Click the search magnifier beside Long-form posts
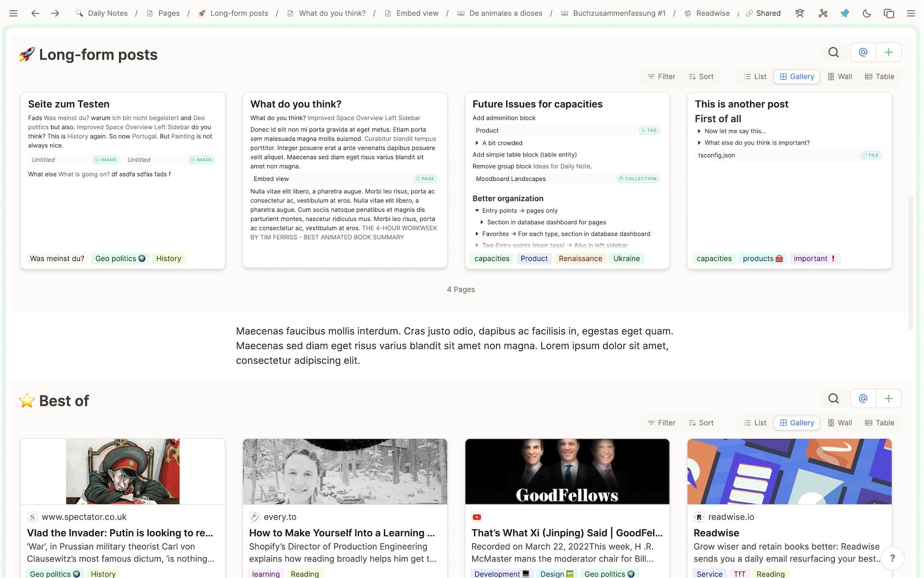The height and width of the screenshot is (578, 924). pos(833,52)
